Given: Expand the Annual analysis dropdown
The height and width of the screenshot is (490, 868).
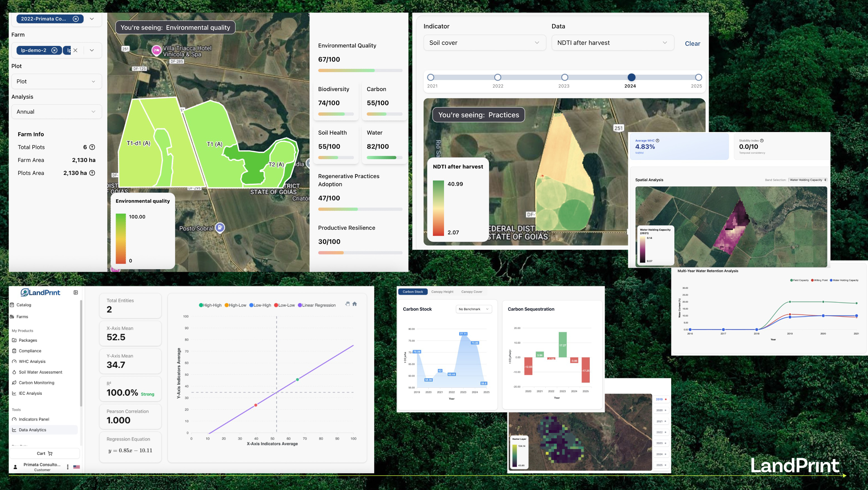Looking at the screenshot, I should [x=56, y=111].
